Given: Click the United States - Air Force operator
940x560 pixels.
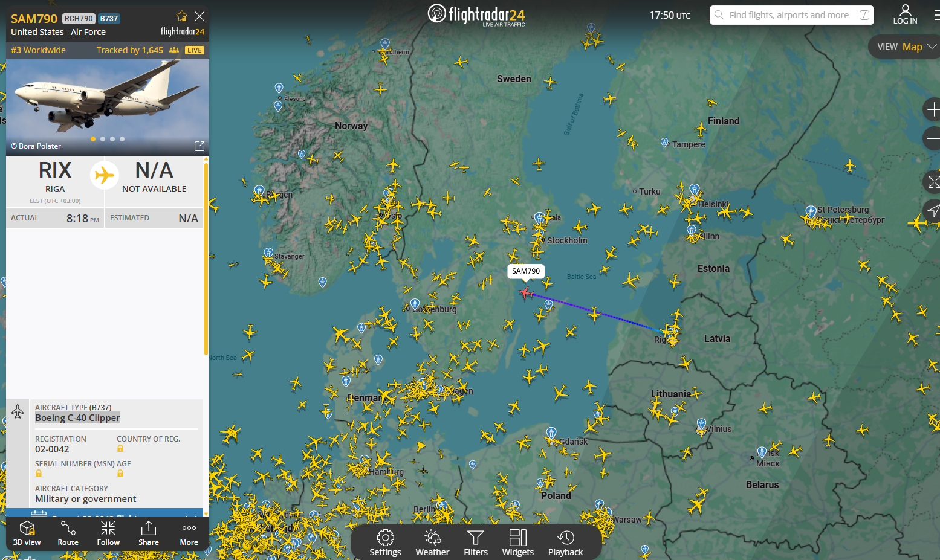Looking at the screenshot, I should coord(58,32).
